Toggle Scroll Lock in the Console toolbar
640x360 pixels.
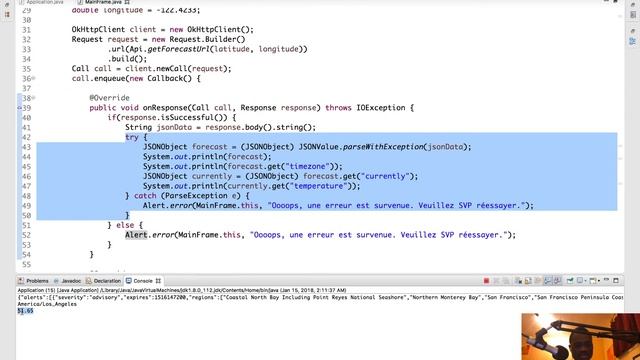[528, 281]
